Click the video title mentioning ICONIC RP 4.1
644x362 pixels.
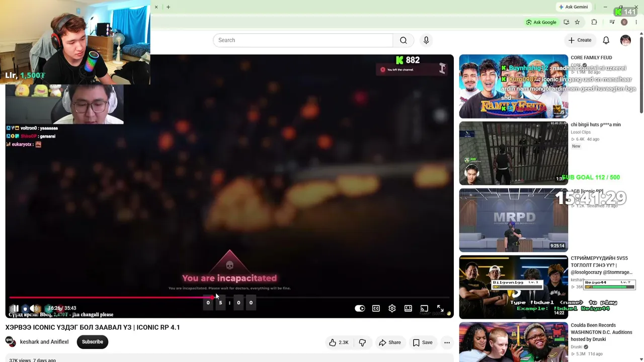point(93,327)
